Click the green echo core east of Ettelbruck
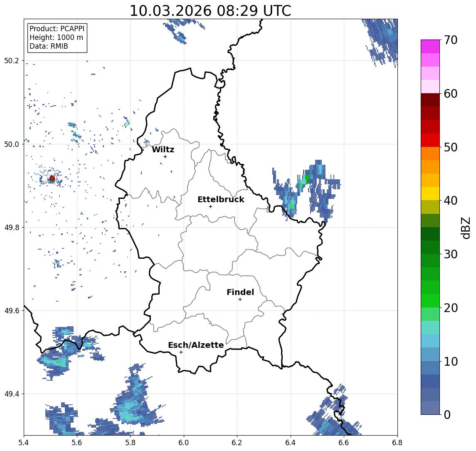 [307, 179]
